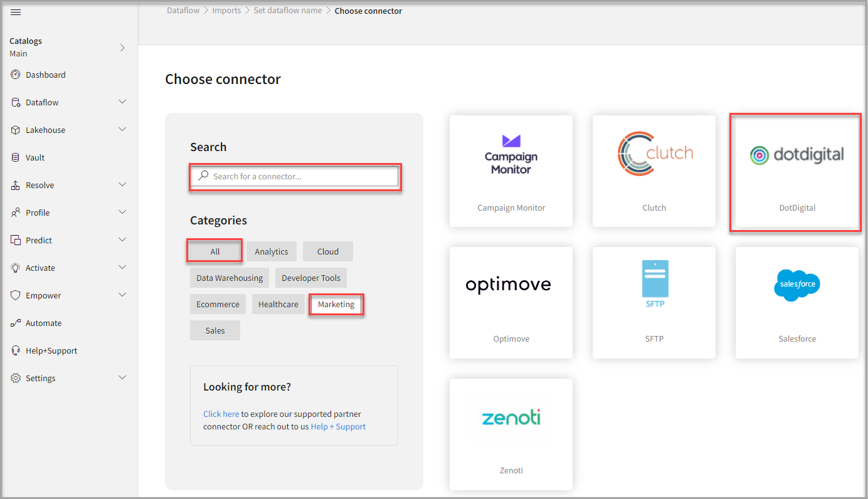Click the Dashboard gauge icon
The image size is (868, 499).
pyautogui.click(x=16, y=75)
